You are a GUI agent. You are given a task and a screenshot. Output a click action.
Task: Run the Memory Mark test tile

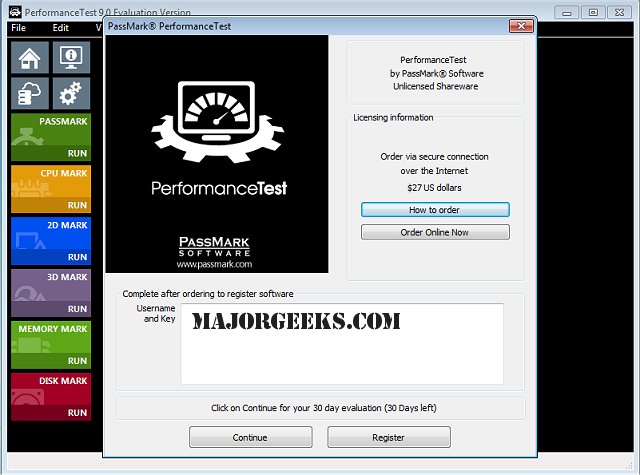click(x=51, y=345)
